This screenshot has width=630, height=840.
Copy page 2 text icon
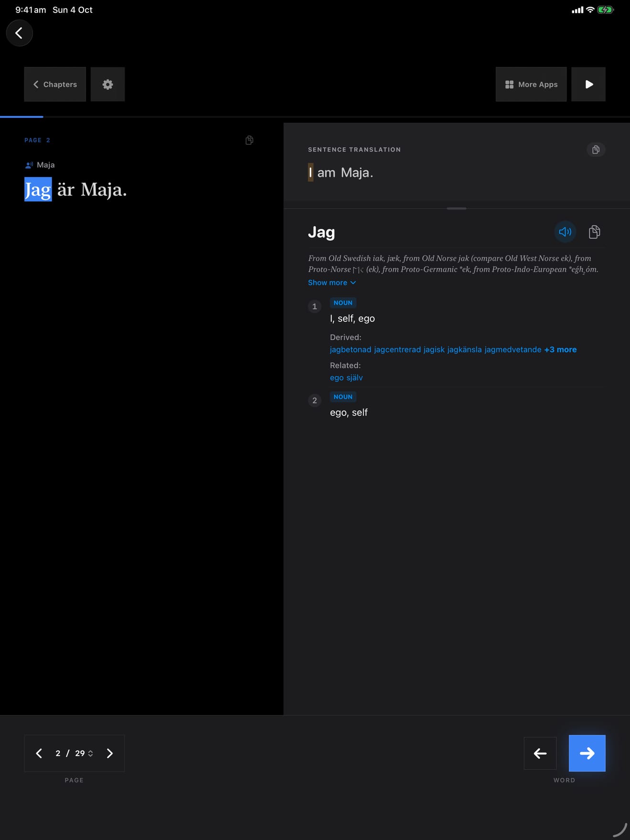tap(249, 140)
